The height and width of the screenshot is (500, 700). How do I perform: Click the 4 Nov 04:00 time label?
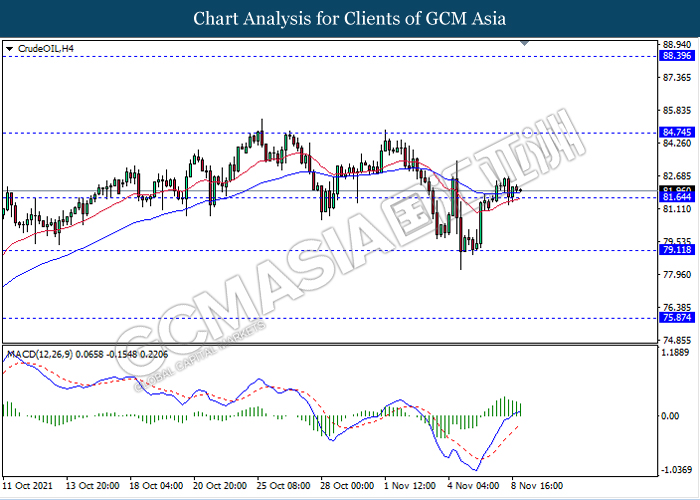(x=474, y=486)
